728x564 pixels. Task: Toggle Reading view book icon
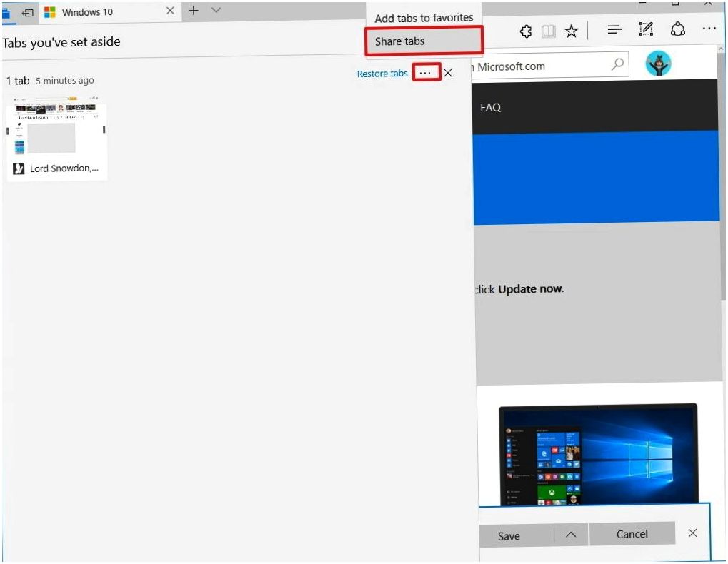548,31
